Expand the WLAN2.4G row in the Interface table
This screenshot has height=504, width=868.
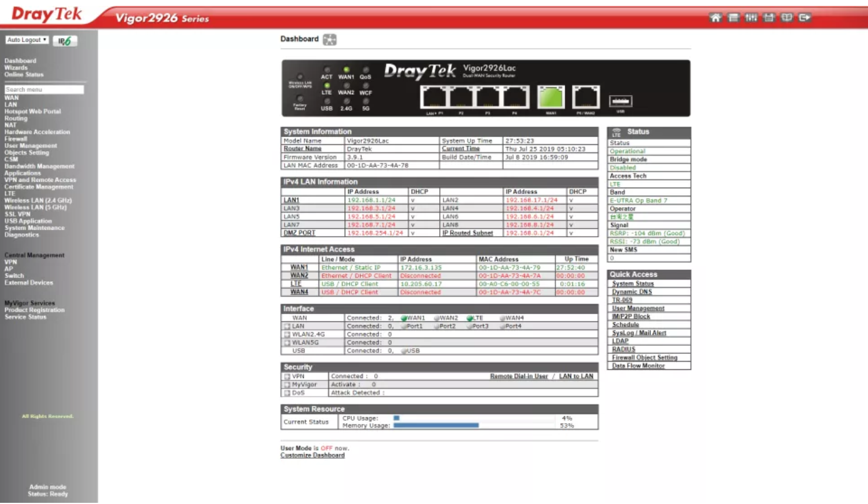click(287, 335)
